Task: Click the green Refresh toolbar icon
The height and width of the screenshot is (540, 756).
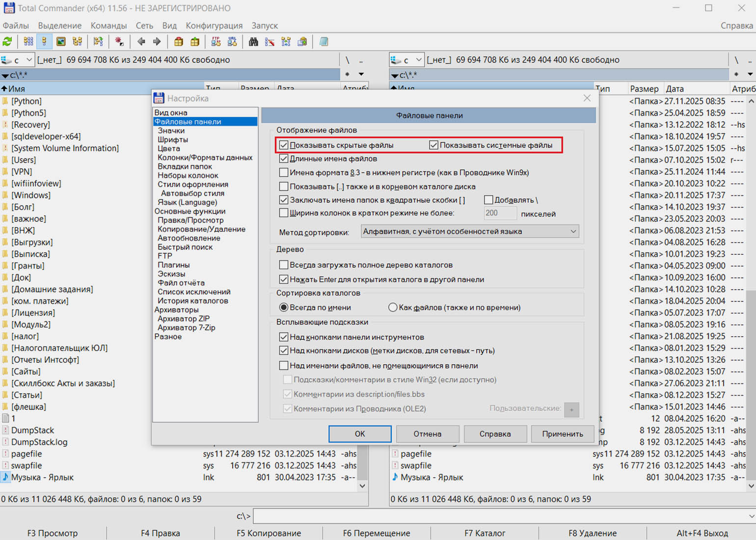Action: click(7, 42)
